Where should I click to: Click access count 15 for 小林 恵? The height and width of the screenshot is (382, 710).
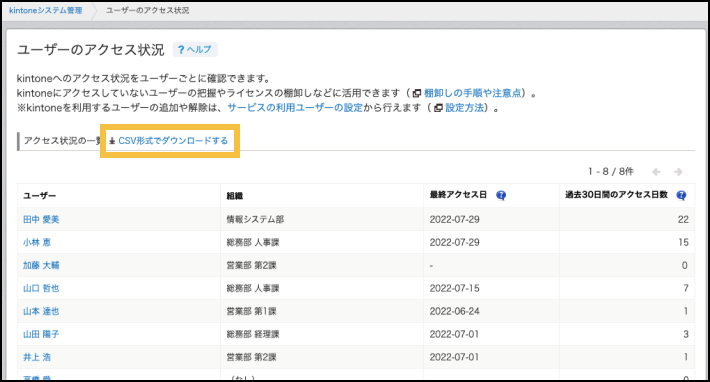pyautogui.click(x=683, y=243)
